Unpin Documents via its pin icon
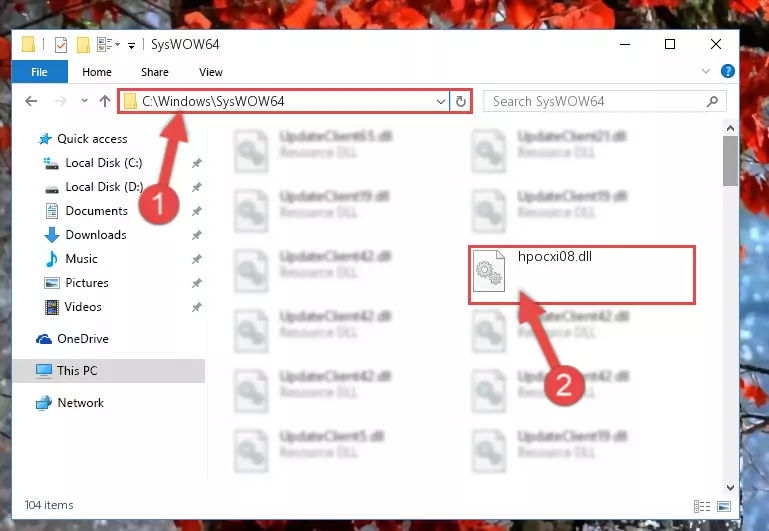Viewport: 769px width, 531px height. (197, 211)
